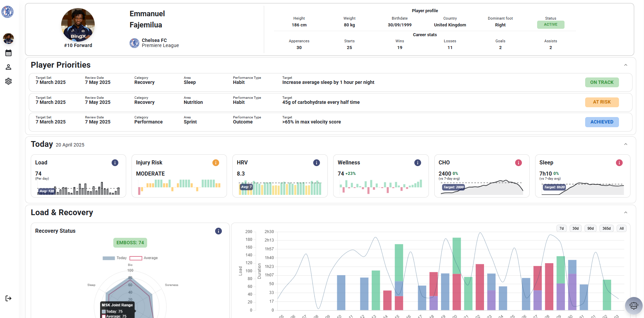The width and height of the screenshot is (644, 318).
Task: Select '45g of carbohydrate every half time'
Action: coord(321,103)
